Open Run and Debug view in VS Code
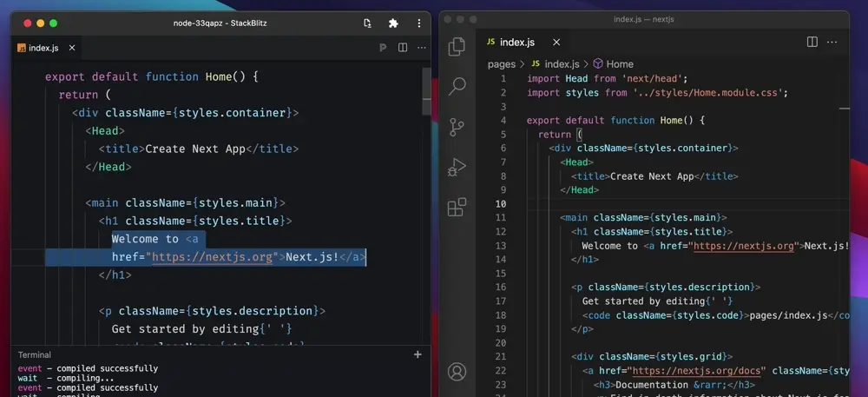Viewport: 868px width, 397px height. (457, 167)
